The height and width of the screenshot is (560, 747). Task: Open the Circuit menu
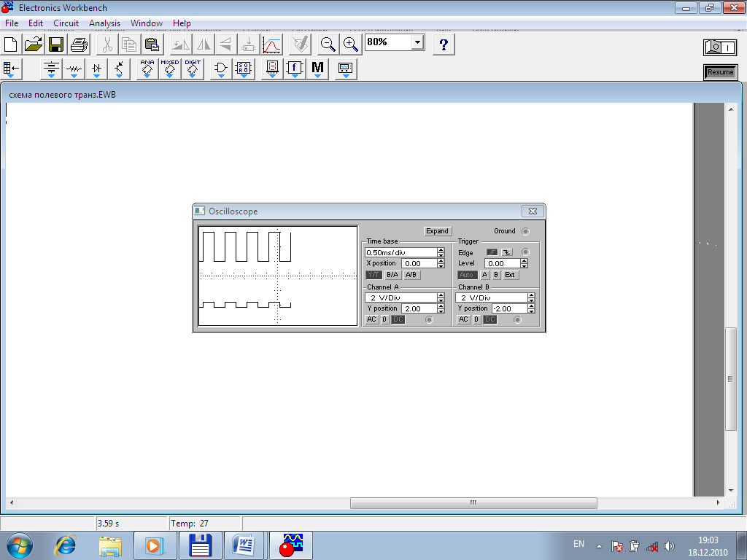click(x=66, y=23)
